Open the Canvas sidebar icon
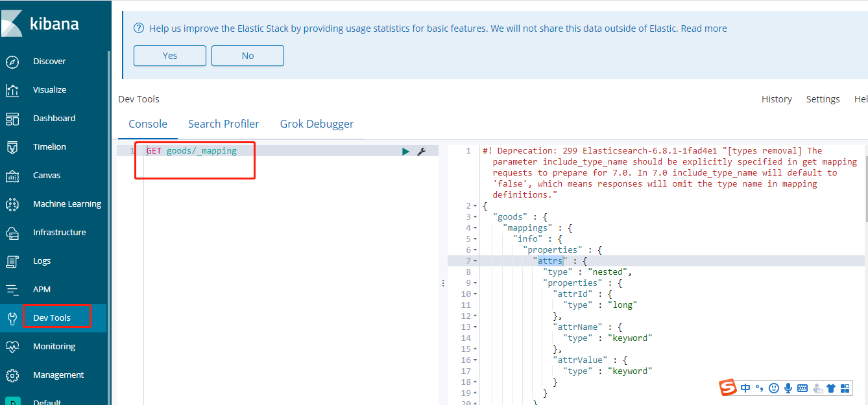The height and width of the screenshot is (405, 868). click(x=12, y=176)
